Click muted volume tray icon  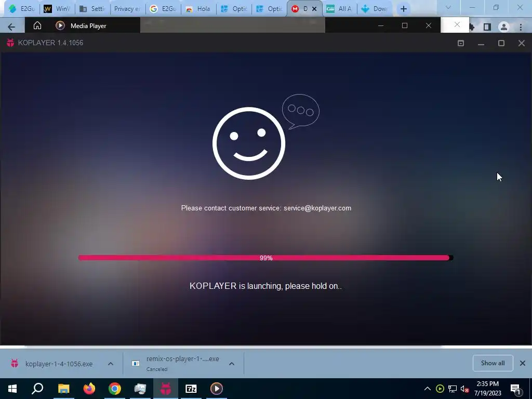coord(465,389)
